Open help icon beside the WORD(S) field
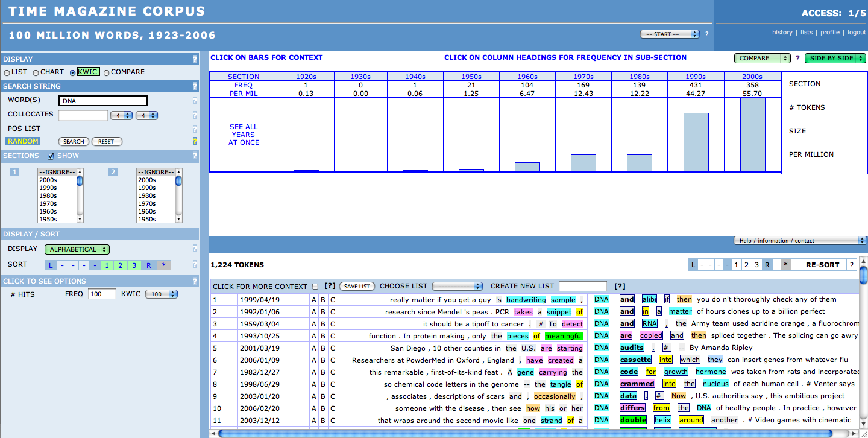Image resolution: width=868 pixels, height=438 pixels. (195, 101)
